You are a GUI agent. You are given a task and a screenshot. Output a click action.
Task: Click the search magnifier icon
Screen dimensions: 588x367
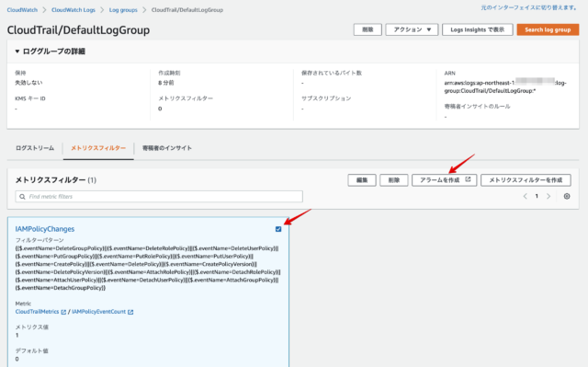(22, 197)
